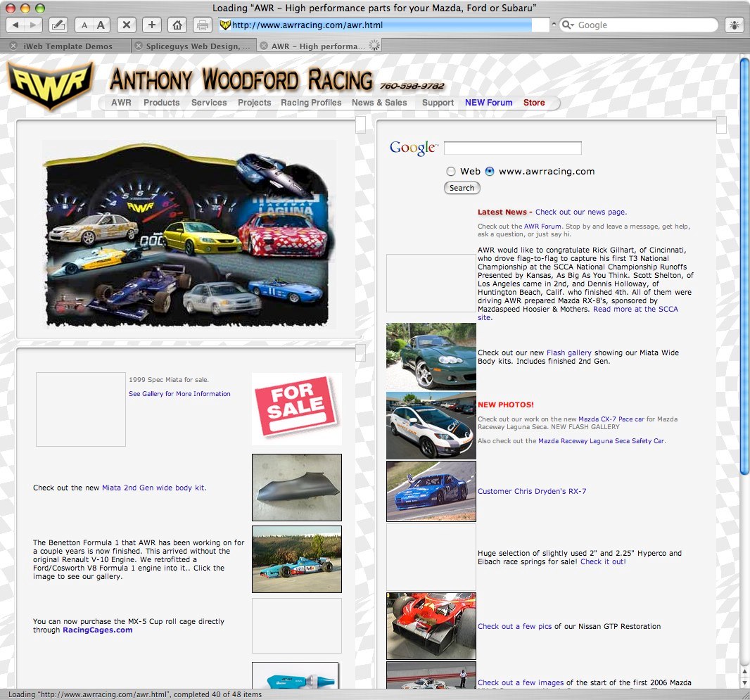Close the AWR High performance tab
The image size is (750, 700).
(264, 46)
